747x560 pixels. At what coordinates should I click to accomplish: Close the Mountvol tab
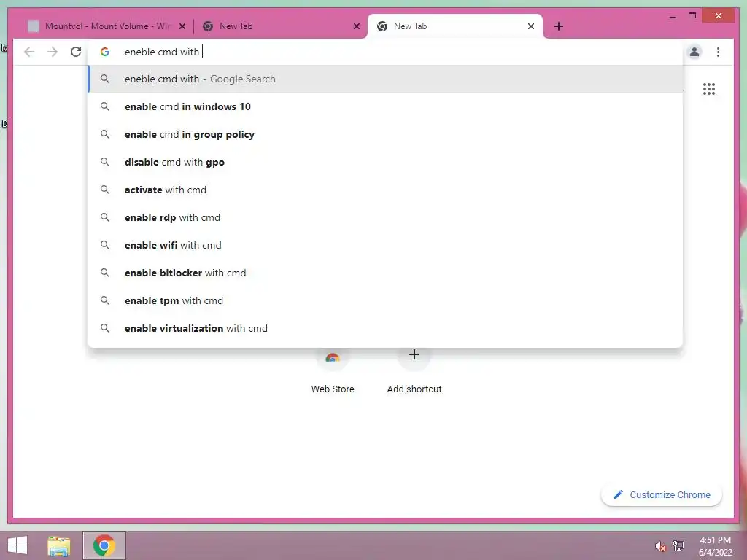pos(182,26)
